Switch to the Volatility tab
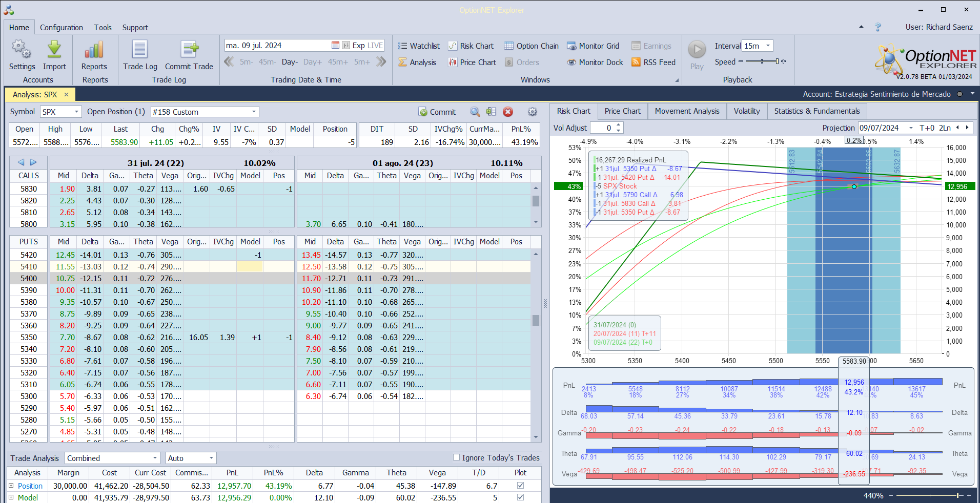 746,111
